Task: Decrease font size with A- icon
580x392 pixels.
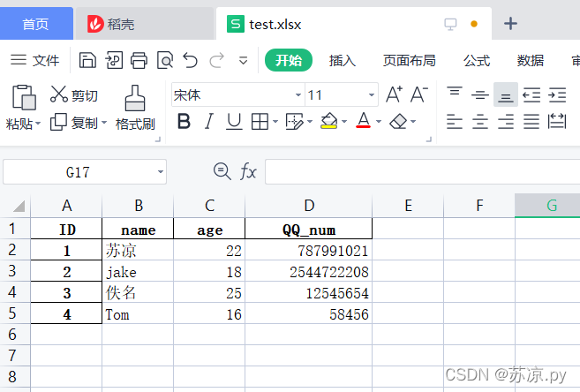Action: click(419, 94)
